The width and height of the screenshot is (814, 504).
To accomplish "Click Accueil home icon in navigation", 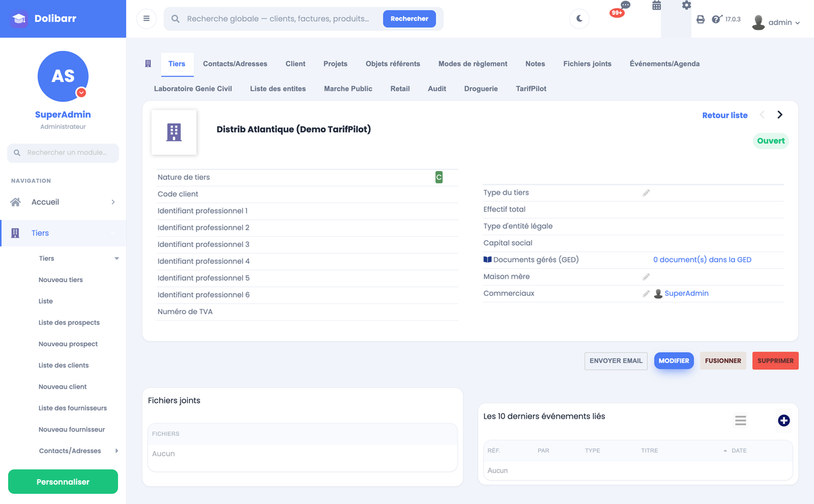I will coord(16,202).
